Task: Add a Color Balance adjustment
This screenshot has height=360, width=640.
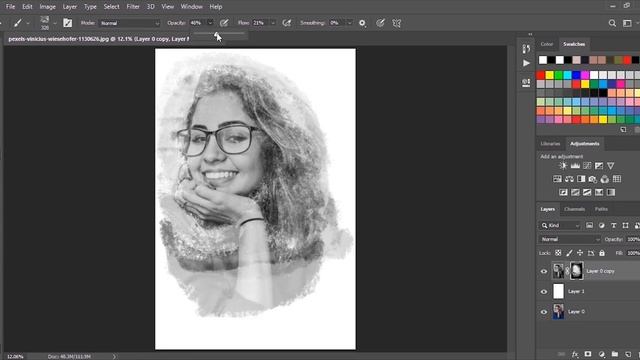Action: pyautogui.click(x=569, y=179)
